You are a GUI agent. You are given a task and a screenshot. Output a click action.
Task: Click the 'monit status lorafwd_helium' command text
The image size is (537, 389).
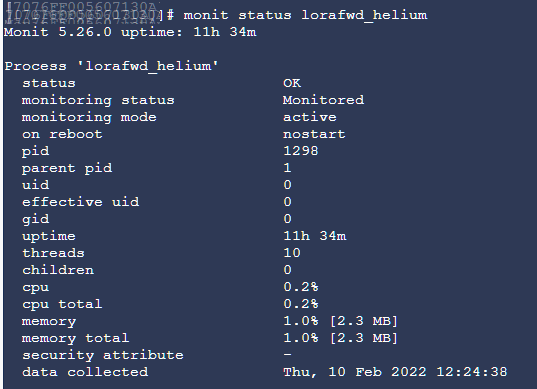tap(305, 15)
